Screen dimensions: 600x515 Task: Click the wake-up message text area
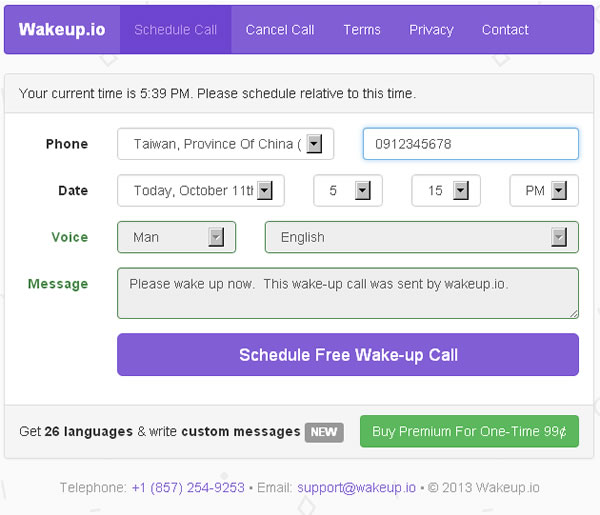(x=347, y=293)
